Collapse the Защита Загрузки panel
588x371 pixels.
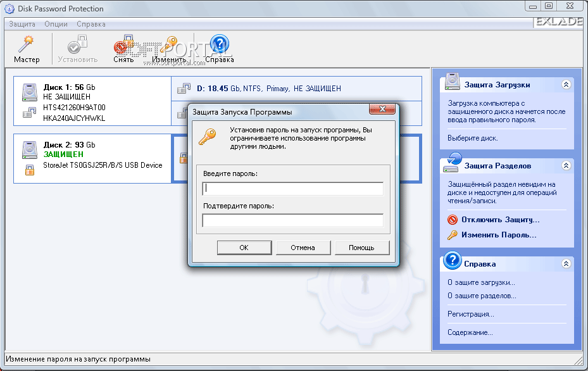point(566,84)
